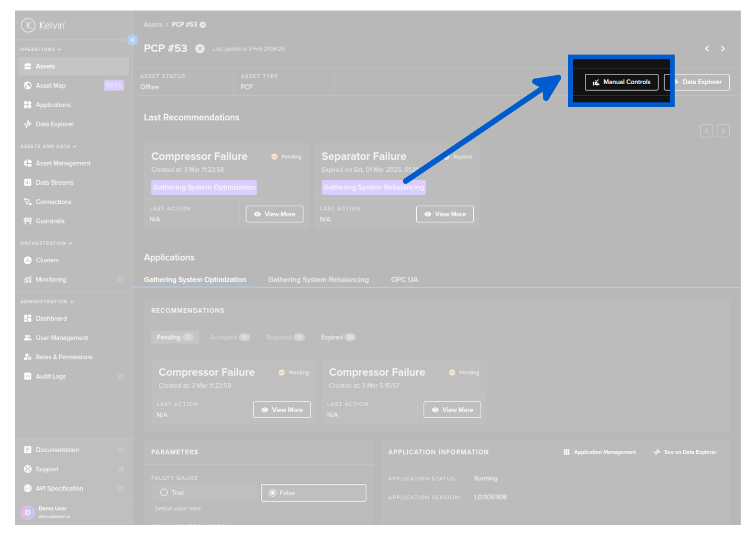Open Asset Map from the sidebar
The width and height of the screenshot is (756, 536).
[x=50, y=86]
